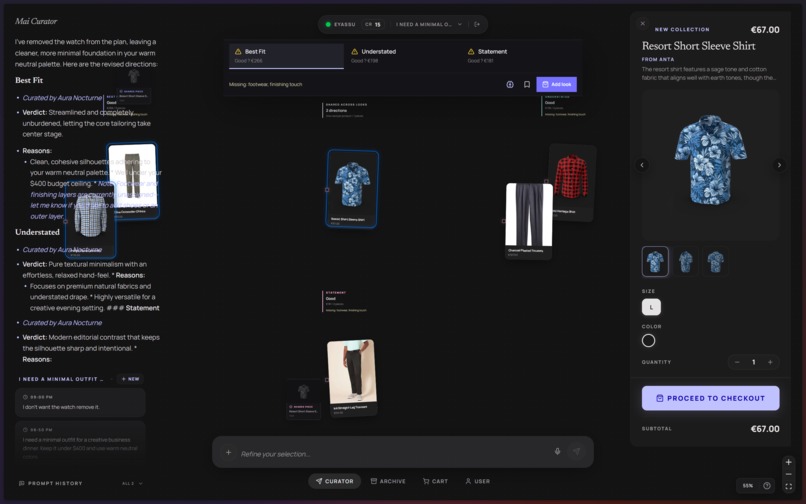Click the microphone icon in refine input
Viewport: 806px width, 504px height.
click(557, 452)
